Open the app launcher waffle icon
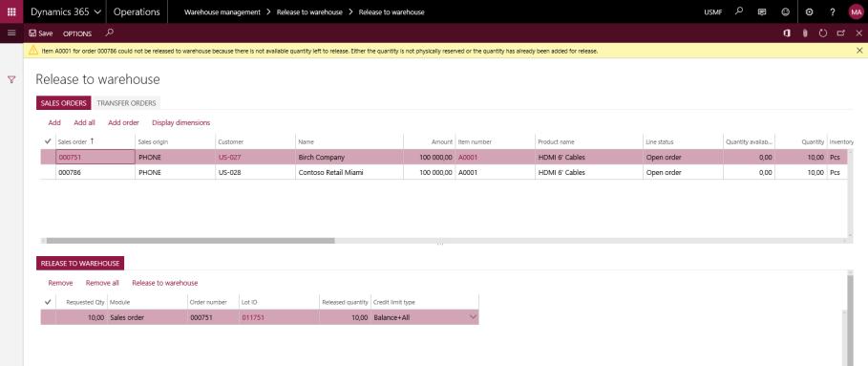 pyautogui.click(x=11, y=11)
